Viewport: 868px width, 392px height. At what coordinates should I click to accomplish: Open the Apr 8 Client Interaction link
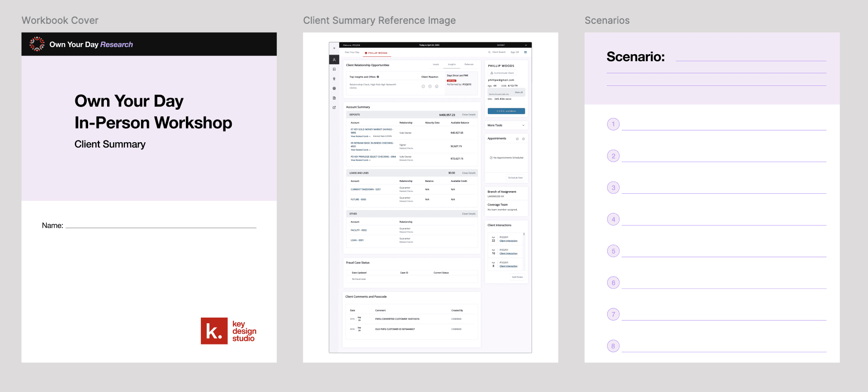[x=508, y=266]
